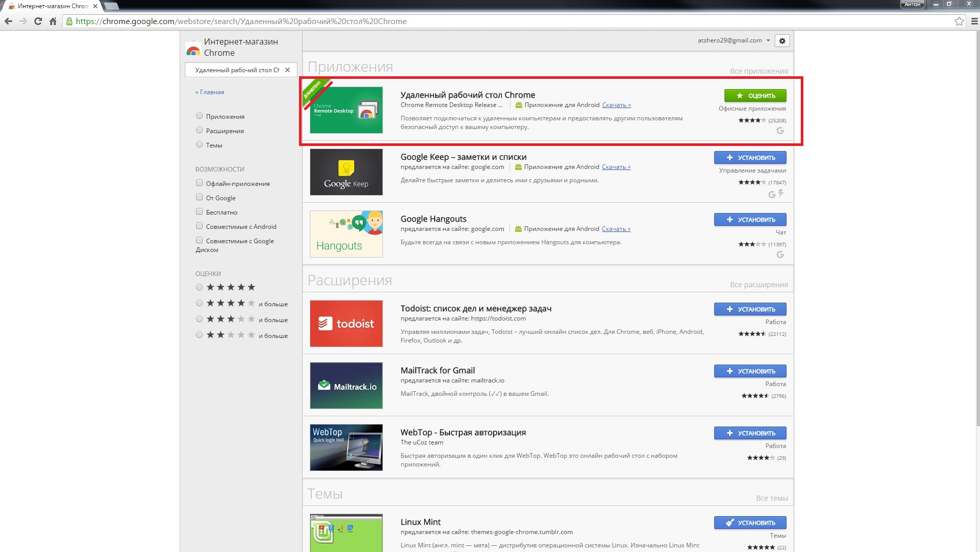Select the Темы radio filter

click(199, 144)
